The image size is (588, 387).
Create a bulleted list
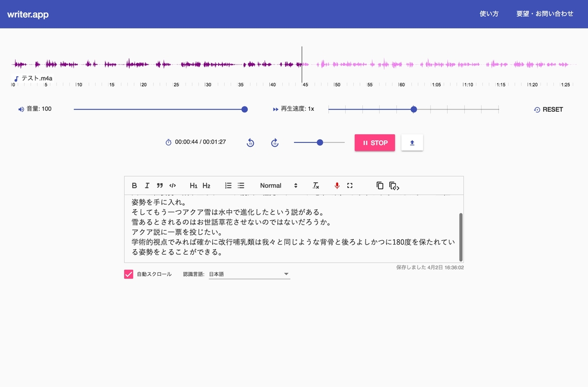pyautogui.click(x=241, y=185)
